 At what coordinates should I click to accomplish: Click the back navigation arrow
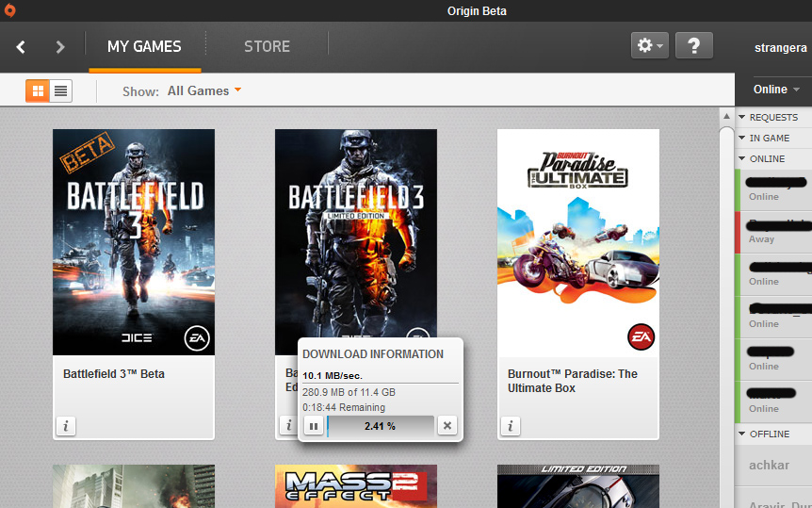point(22,46)
